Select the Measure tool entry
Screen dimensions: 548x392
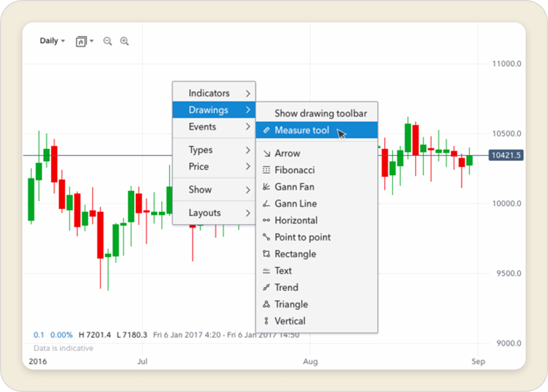316,130
